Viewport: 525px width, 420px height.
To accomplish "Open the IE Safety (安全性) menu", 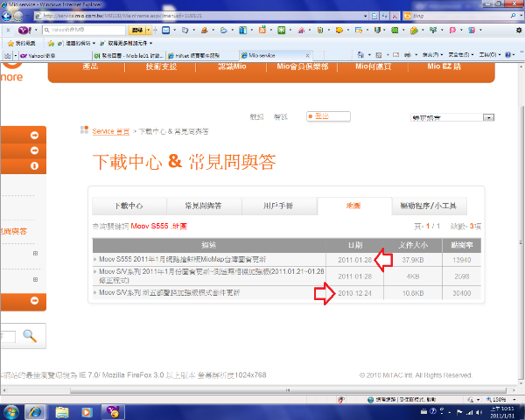I will [460, 54].
